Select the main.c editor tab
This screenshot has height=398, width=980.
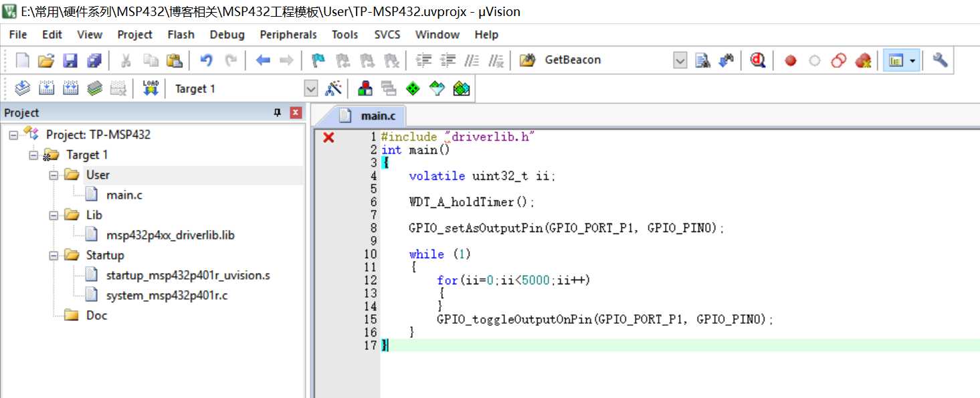pos(377,116)
